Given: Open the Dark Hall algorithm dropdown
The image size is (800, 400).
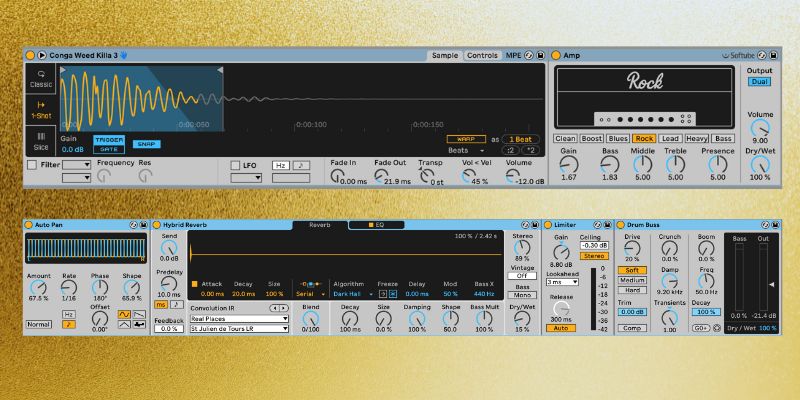Looking at the screenshot, I should (x=353, y=294).
